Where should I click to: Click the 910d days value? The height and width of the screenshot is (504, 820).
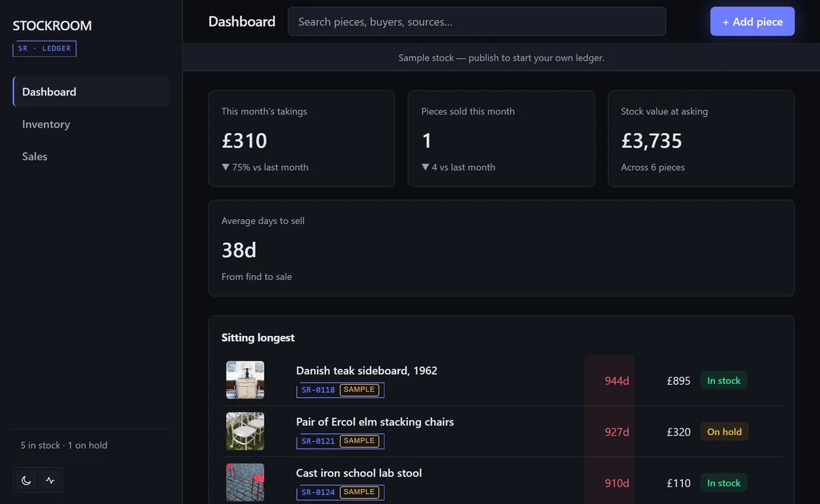point(616,483)
